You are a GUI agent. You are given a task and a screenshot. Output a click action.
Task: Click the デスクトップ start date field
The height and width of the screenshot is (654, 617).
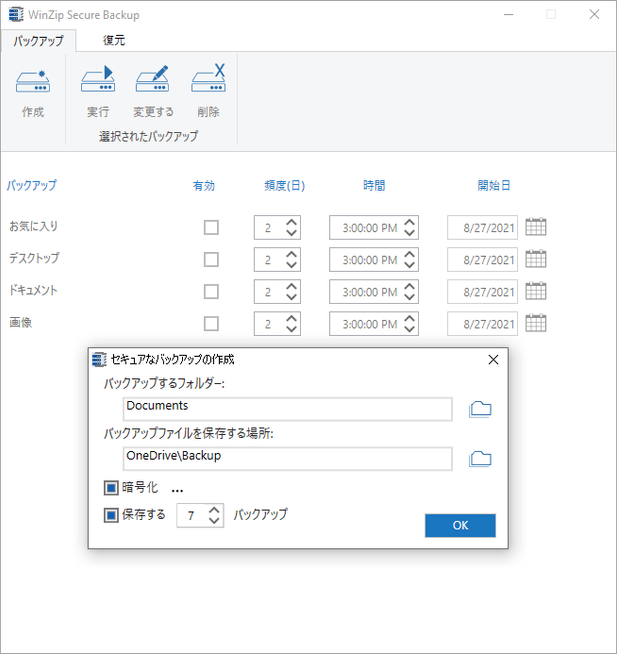pyautogui.click(x=482, y=260)
